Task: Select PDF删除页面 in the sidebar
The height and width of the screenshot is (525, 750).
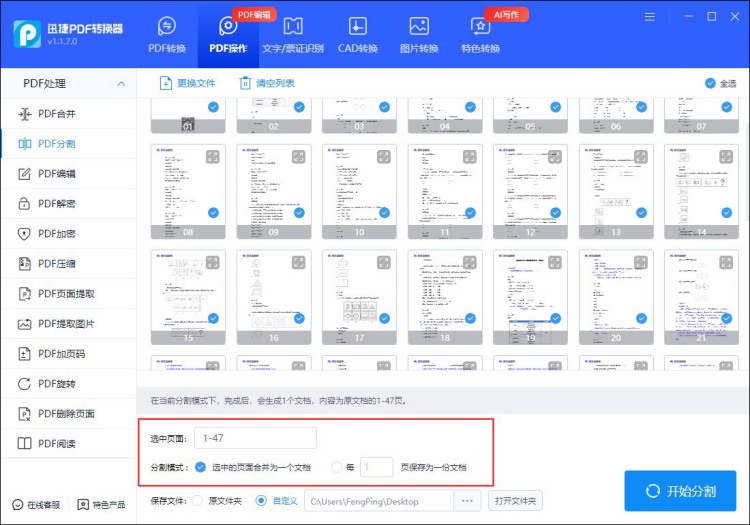Action: click(68, 414)
